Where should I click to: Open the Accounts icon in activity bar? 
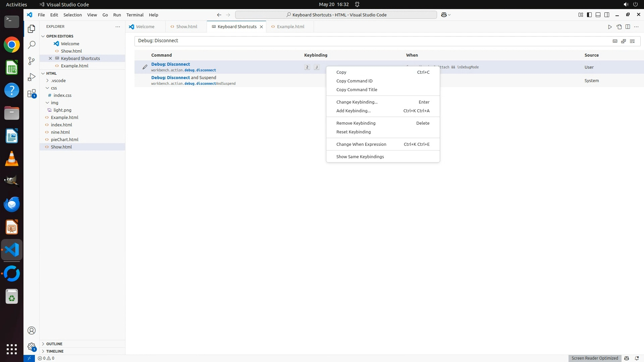pyautogui.click(x=32, y=330)
